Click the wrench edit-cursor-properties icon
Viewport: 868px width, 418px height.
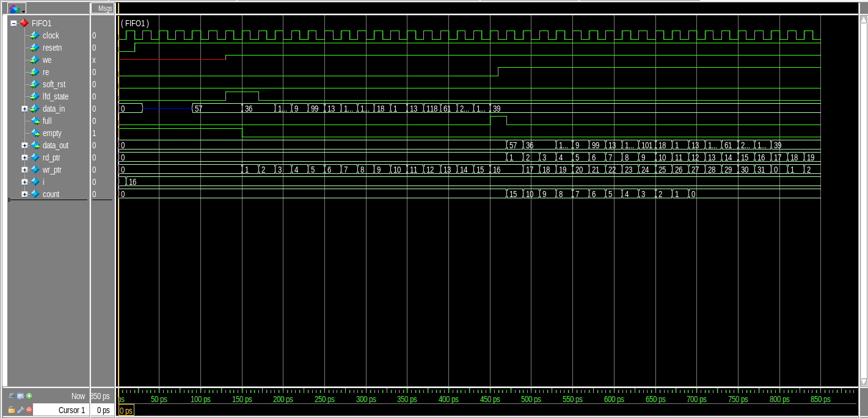tap(20, 410)
